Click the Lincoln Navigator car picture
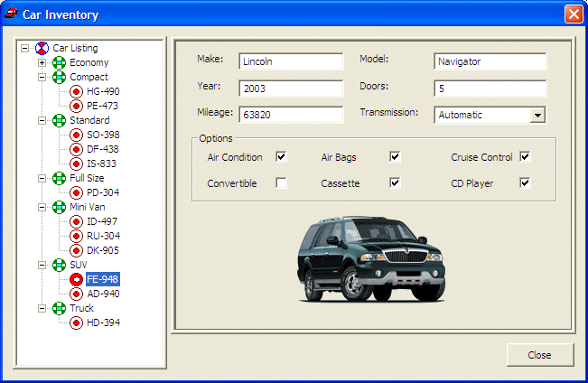The width and height of the screenshot is (588, 383). (371, 259)
